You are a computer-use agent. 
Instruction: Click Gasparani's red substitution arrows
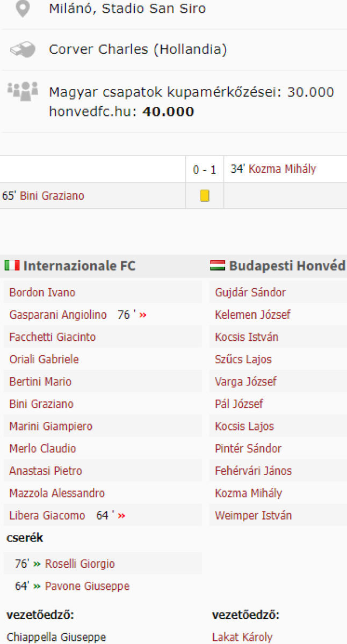point(143,315)
